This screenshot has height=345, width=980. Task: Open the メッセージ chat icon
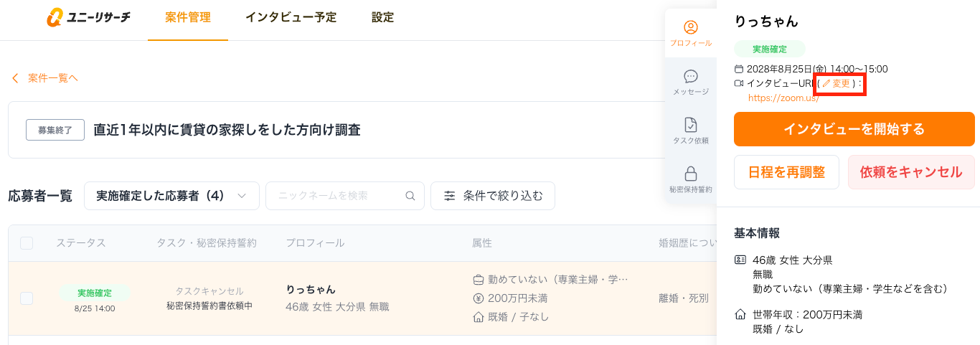tap(691, 77)
